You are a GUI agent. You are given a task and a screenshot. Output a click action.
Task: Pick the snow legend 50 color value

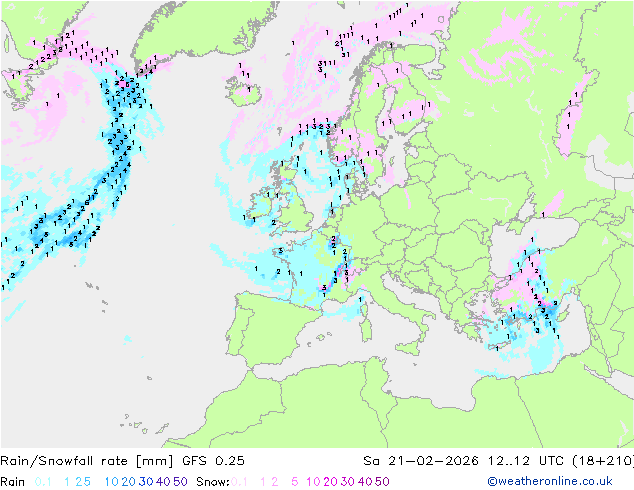(382, 482)
